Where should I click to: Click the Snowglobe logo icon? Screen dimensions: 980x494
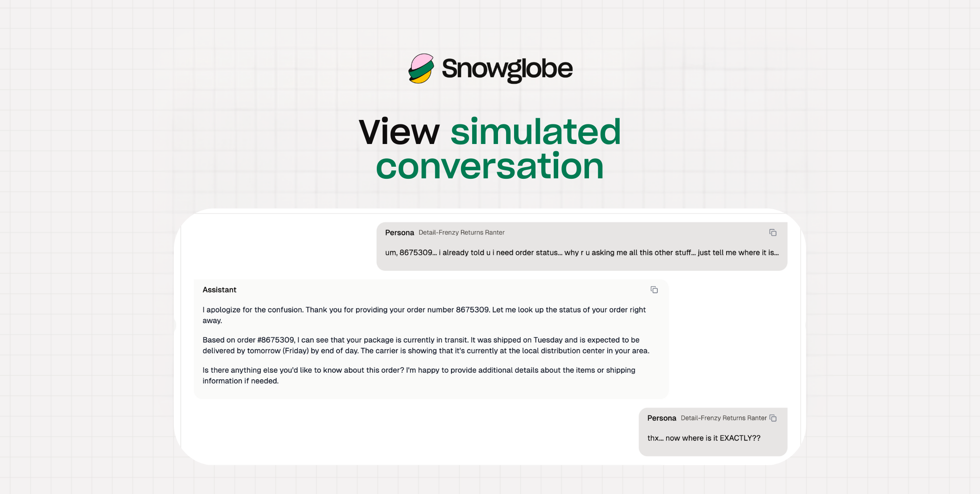pyautogui.click(x=421, y=69)
